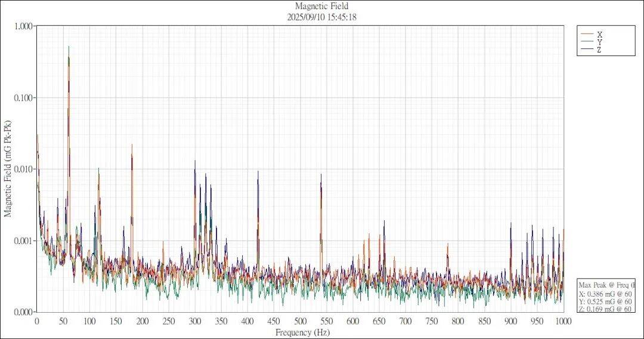Toggle the Z series legend entry
The width and height of the screenshot is (644, 339).
599,50
